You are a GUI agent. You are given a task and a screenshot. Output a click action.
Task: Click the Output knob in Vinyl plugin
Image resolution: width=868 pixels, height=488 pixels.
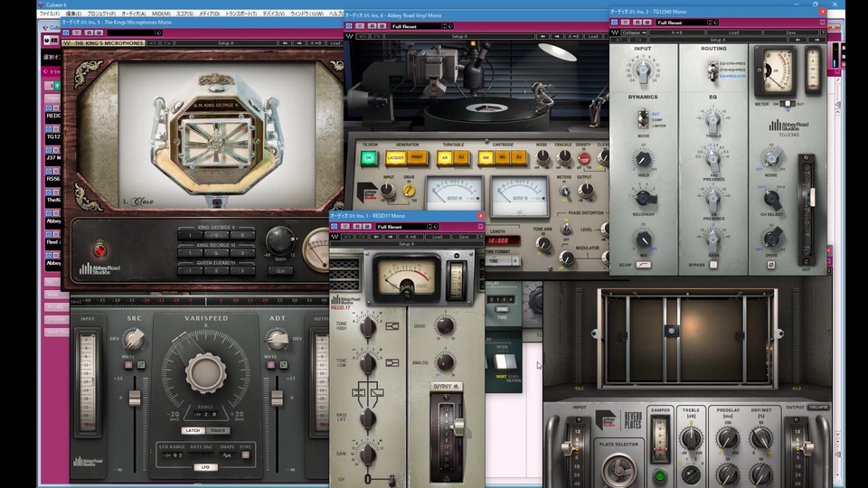586,191
